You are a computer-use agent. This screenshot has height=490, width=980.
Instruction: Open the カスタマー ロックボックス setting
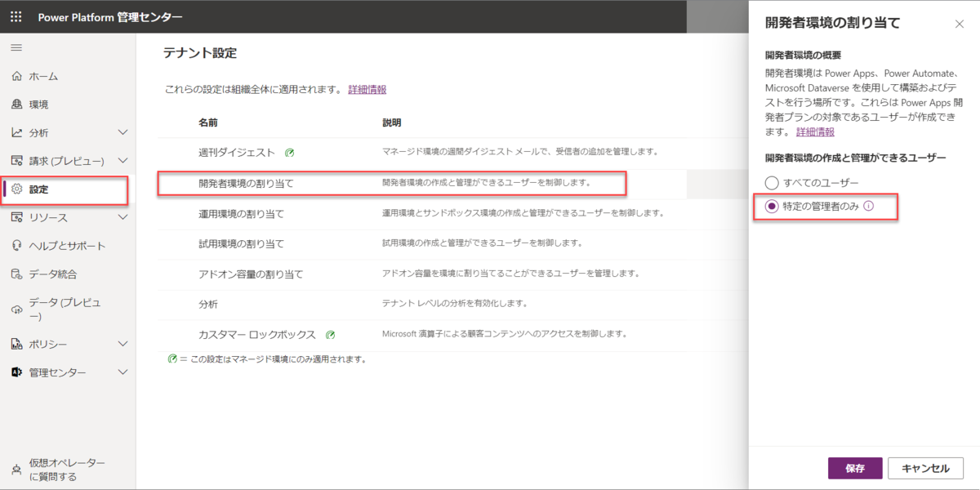[257, 335]
